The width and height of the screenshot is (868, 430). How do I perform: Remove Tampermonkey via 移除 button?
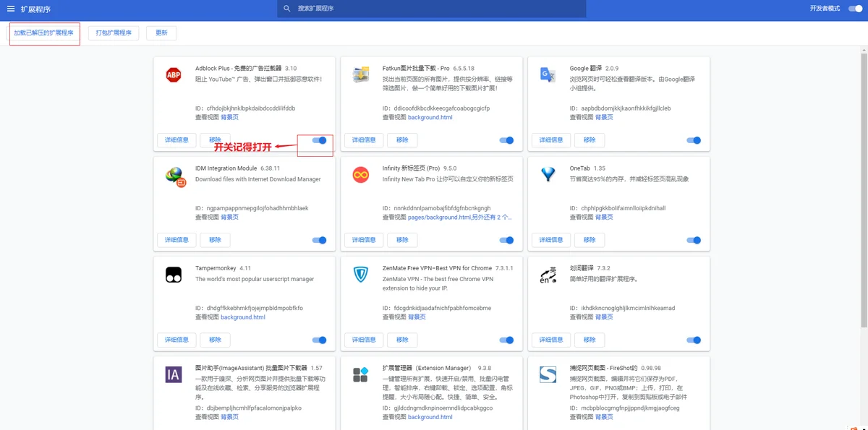tap(216, 340)
